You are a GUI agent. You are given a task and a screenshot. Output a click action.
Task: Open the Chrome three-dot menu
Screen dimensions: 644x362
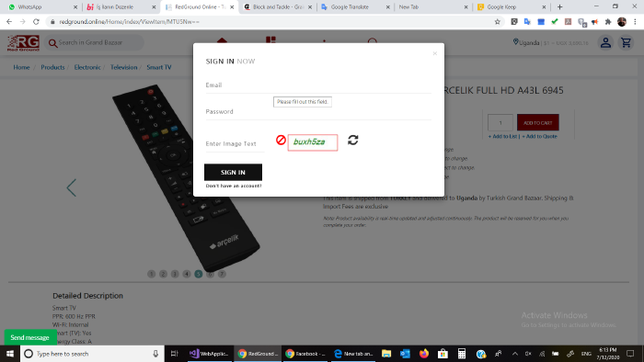(636, 22)
